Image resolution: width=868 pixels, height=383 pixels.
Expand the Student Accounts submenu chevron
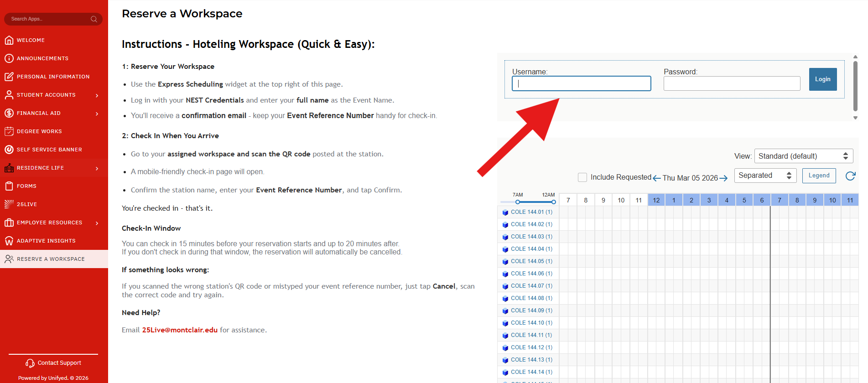[x=97, y=95]
